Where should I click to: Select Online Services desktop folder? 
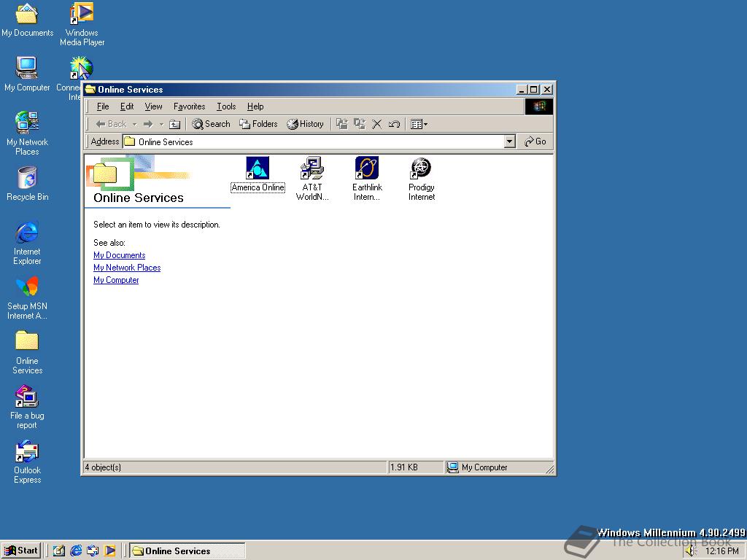point(27,353)
